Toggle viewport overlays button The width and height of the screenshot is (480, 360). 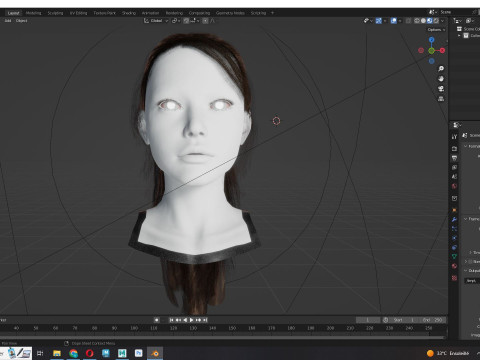pos(394,21)
